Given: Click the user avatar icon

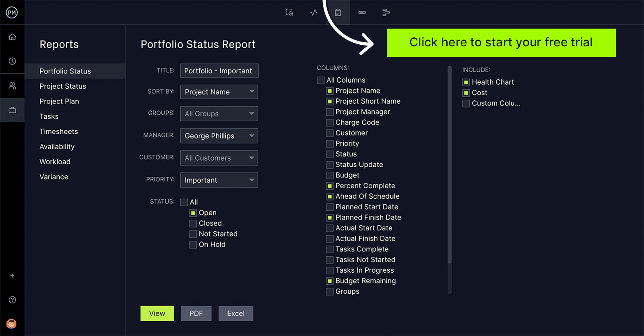Looking at the screenshot, I should (x=12, y=324).
